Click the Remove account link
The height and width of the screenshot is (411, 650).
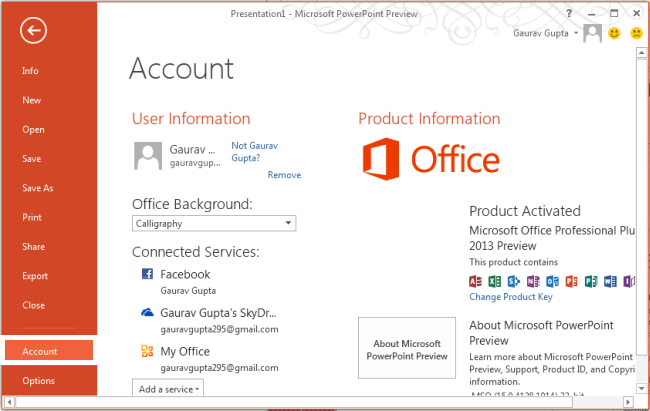[284, 175]
